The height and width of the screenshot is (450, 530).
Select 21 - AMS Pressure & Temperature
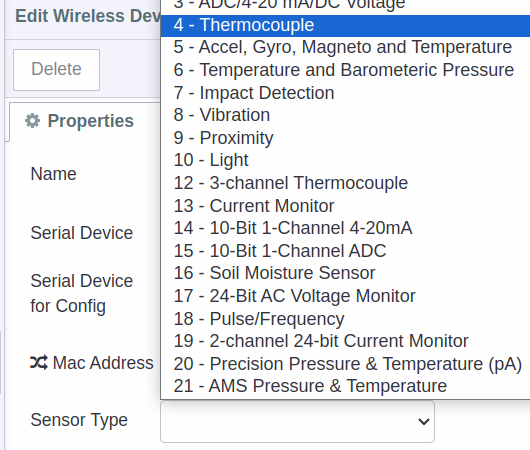[345, 386]
